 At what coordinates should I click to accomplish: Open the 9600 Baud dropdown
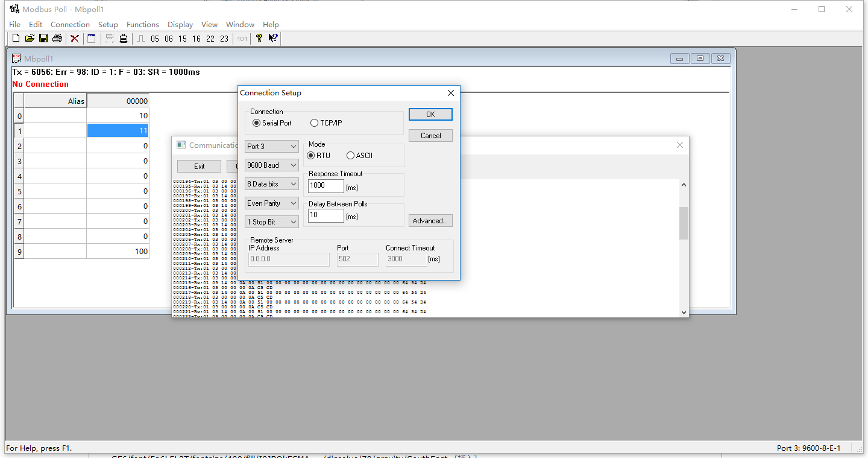point(272,165)
